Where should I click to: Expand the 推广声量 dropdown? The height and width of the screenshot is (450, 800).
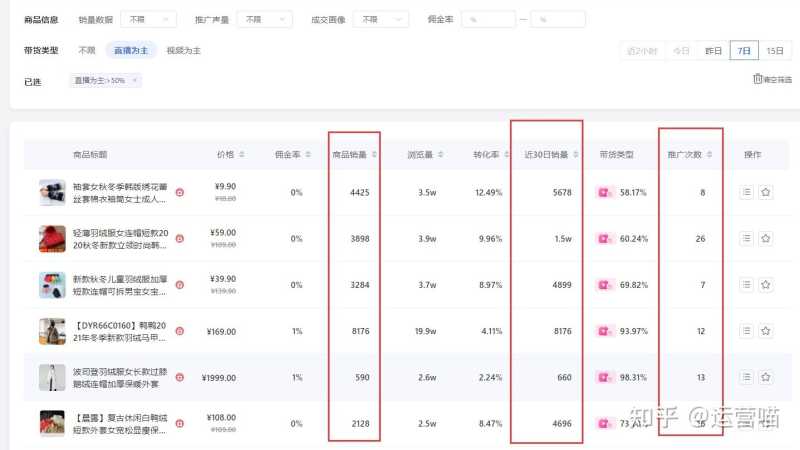pos(263,19)
